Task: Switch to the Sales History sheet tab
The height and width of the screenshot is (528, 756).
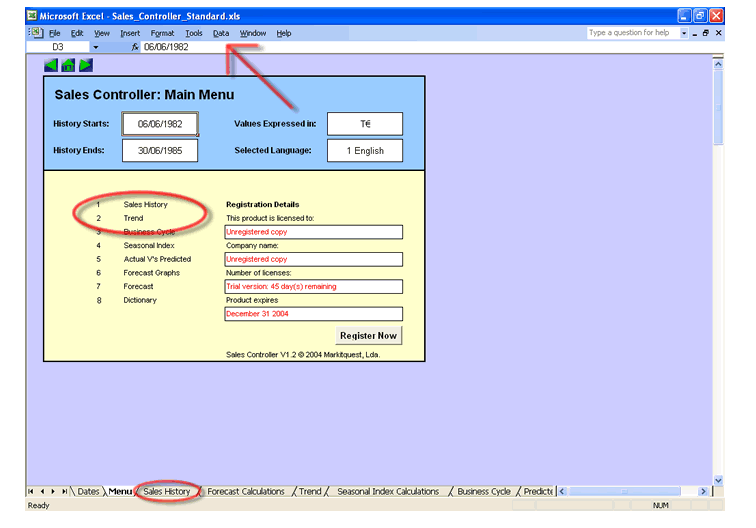Action: [x=167, y=491]
